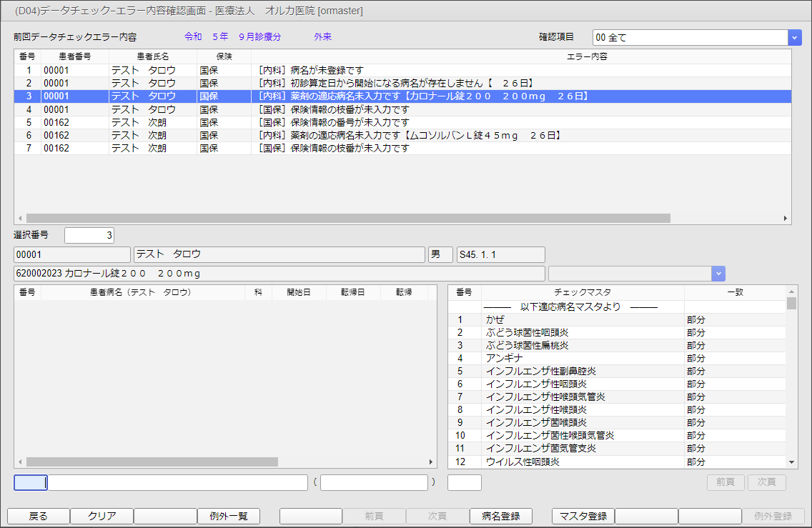Choose アンギナ from the check master list
This screenshot has width=812, height=528.
point(582,359)
